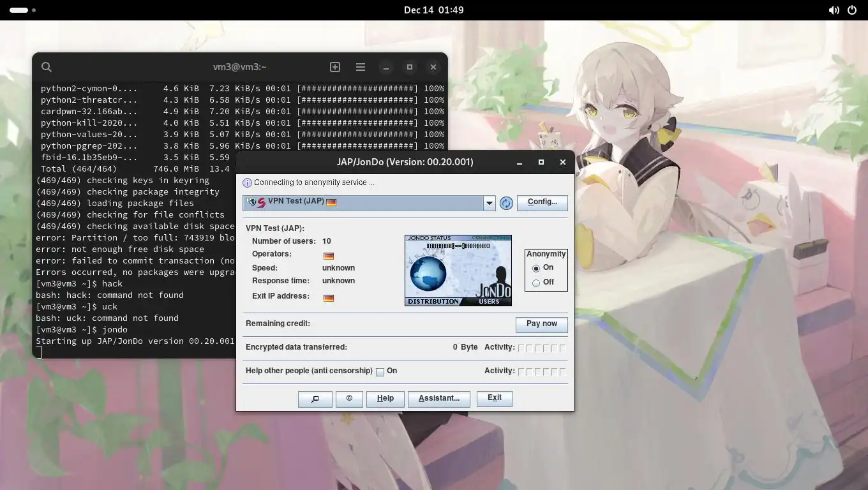This screenshot has width=868, height=490.
Task: Maximize the terminal window
Action: click(x=410, y=67)
